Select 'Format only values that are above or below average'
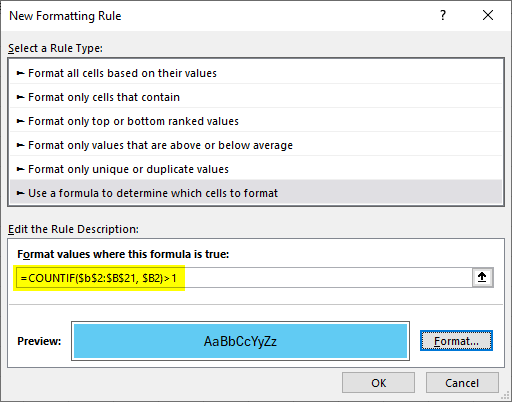Screen dimensions: 512x402 256,145
